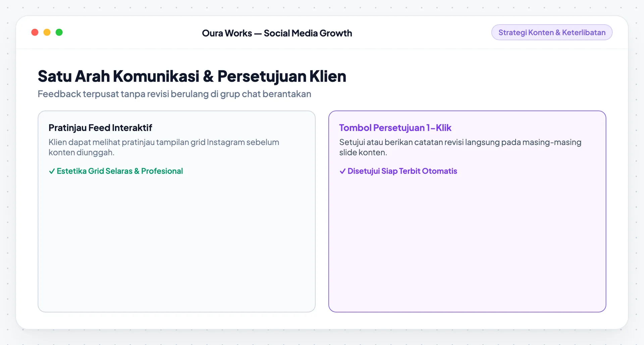The image size is (644, 345).
Task: Select the subtitle Feedback terpusat tanpa revisi berulang
Action: coord(174,94)
